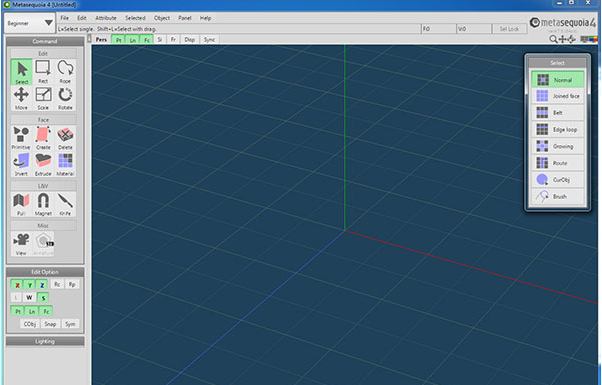The height and width of the screenshot is (385, 602).
Task: Choose Growing selection mode
Action: (x=557, y=146)
